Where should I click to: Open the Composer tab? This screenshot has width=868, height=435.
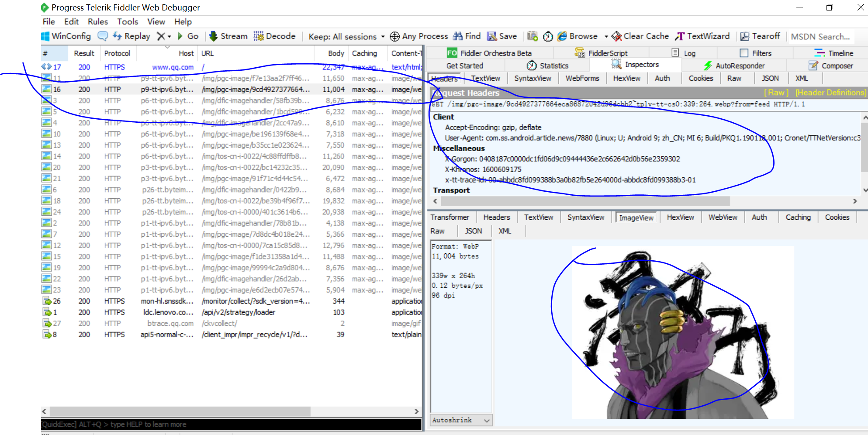[831, 66]
